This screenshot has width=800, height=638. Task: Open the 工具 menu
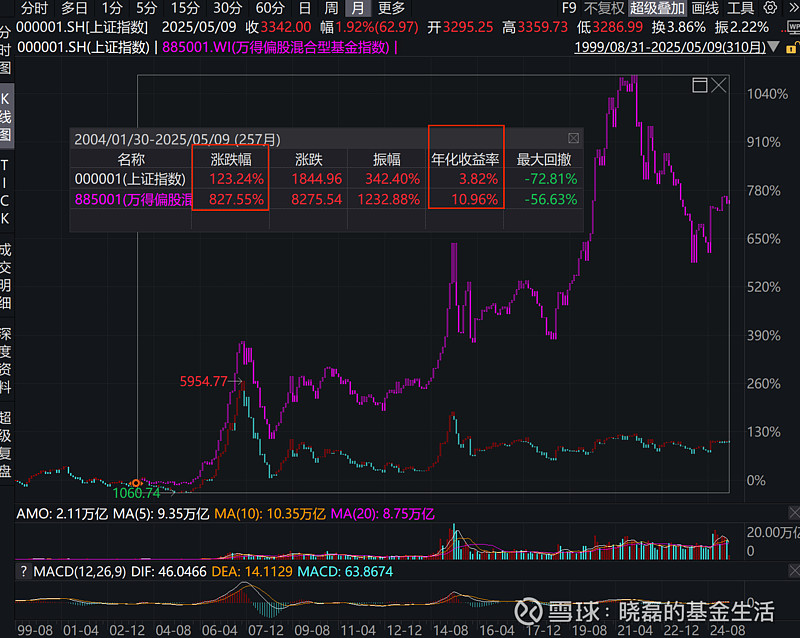pos(740,8)
